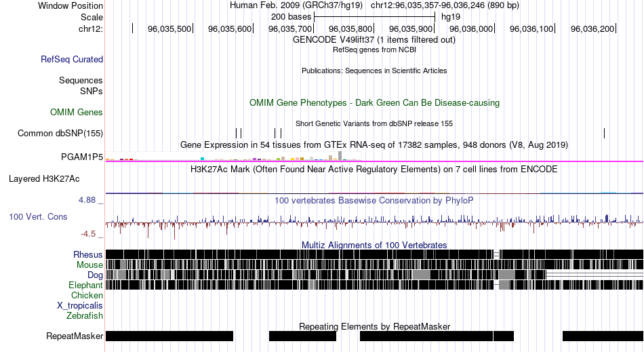Select the Chicken species label
644x352 pixels.
point(87,295)
